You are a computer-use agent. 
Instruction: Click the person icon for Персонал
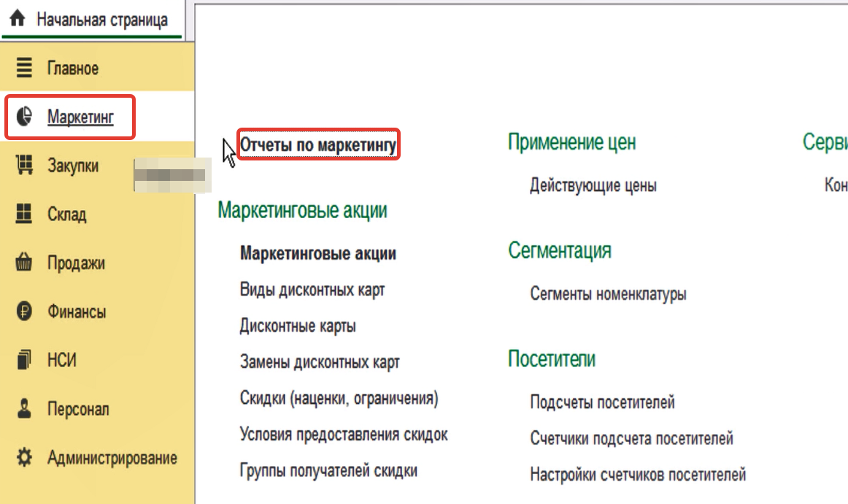25,409
